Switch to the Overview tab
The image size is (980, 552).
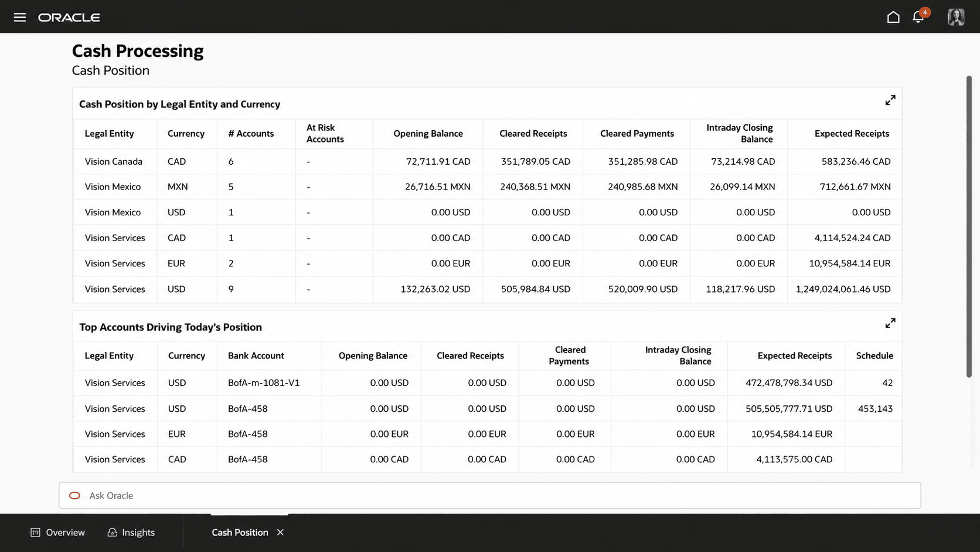point(57,533)
